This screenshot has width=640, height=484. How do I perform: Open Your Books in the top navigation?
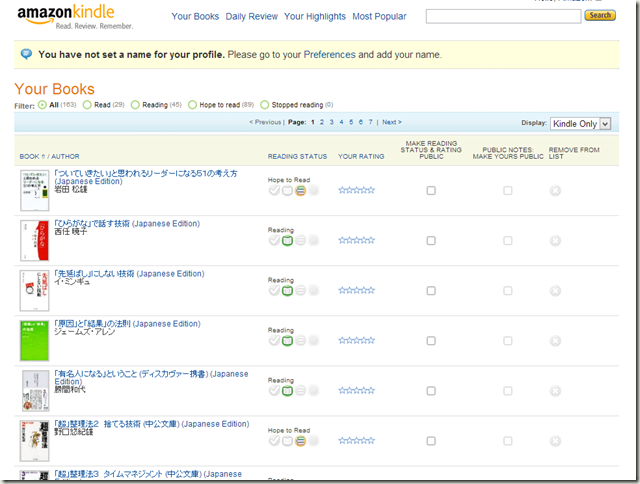[x=195, y=16]
